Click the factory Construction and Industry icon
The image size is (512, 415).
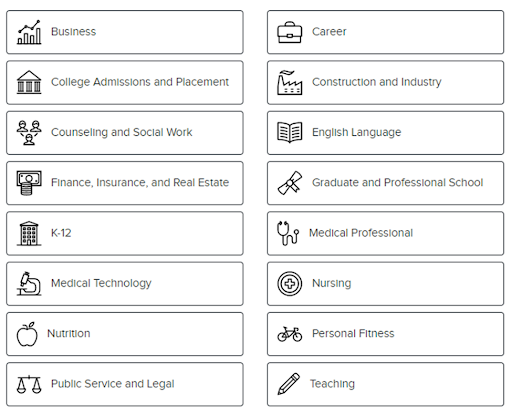(x=290, y=82)
